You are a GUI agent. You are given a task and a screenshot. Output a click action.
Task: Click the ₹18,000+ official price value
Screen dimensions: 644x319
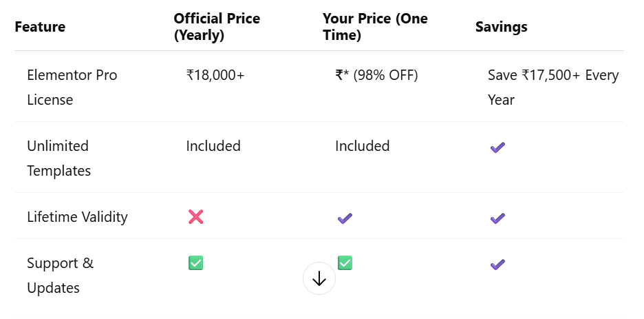pyautogui.click(x=215, y=75)
